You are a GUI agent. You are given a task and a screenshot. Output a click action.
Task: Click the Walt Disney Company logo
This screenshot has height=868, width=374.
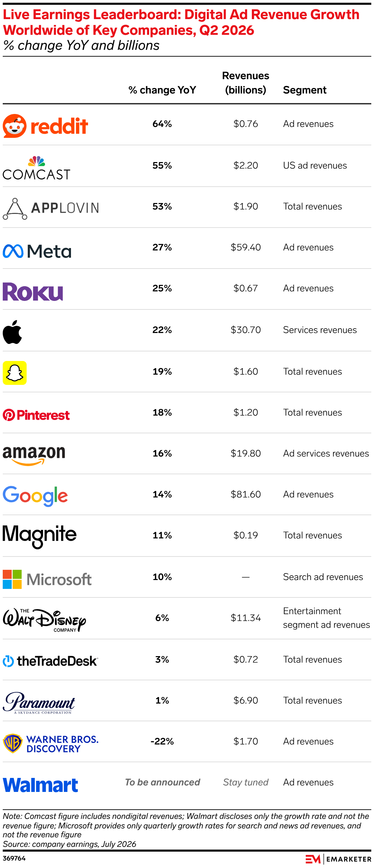(44, 620)
